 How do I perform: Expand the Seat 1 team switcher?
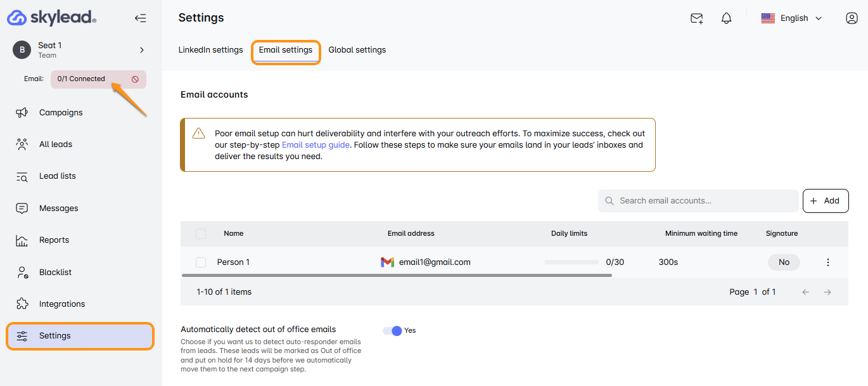click(x=141, y=50)
